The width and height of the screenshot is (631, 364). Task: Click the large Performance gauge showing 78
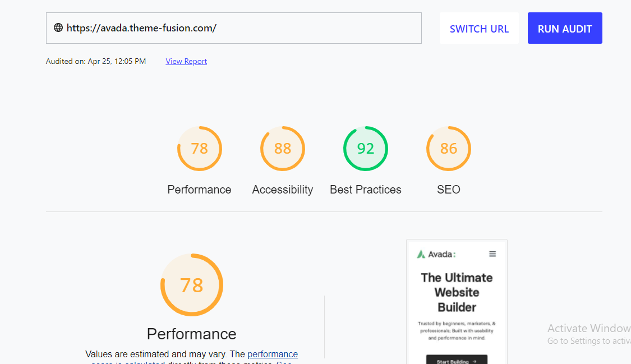(x=192, y=285)
